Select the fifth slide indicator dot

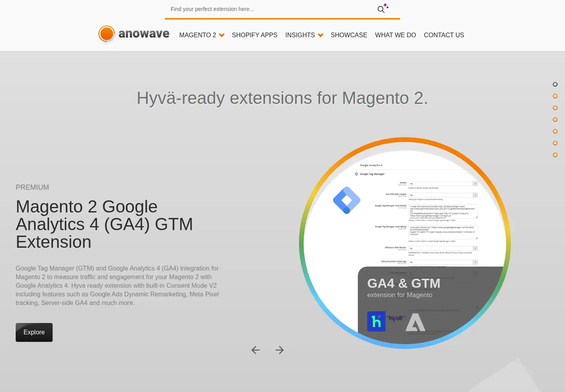click(555, 131)
